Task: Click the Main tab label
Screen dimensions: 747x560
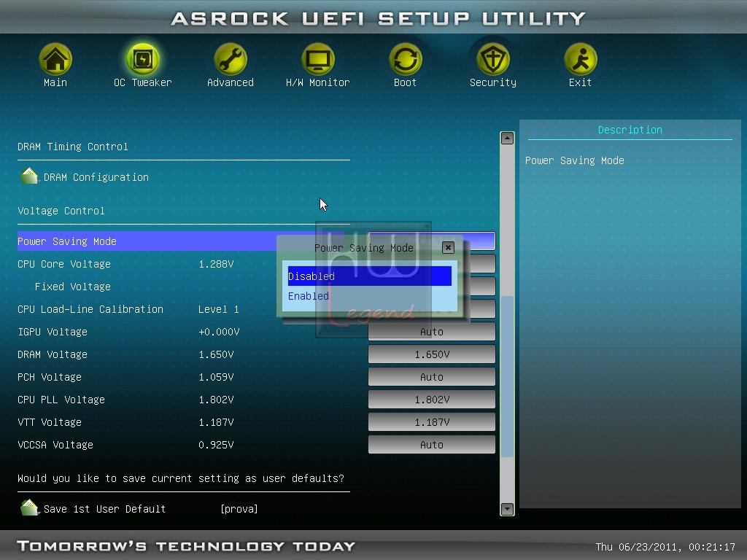Action: pyautogui.click(x=55, y=82)
